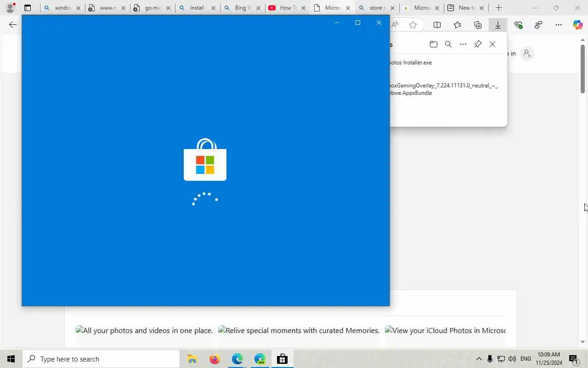Viewport: 588px width, 368px height.
Task: Launch the Copilot icon in Edge
Action: 578,25
